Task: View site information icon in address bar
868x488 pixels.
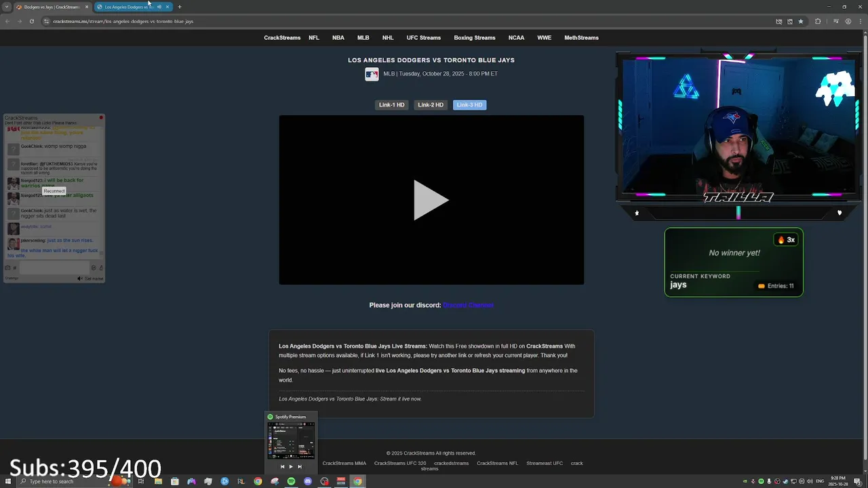Action: [47, 21]
